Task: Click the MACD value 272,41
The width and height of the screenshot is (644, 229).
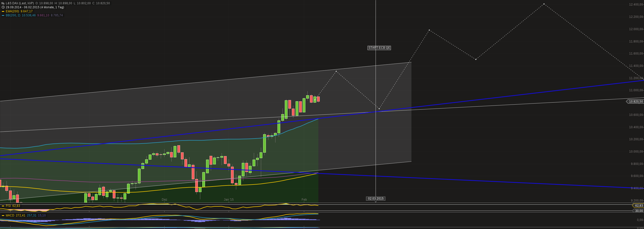Action: [21, 215]
